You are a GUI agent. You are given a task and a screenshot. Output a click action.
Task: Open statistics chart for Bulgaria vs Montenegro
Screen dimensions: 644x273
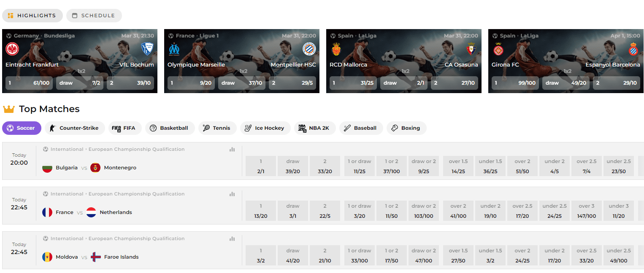point(232,149)
